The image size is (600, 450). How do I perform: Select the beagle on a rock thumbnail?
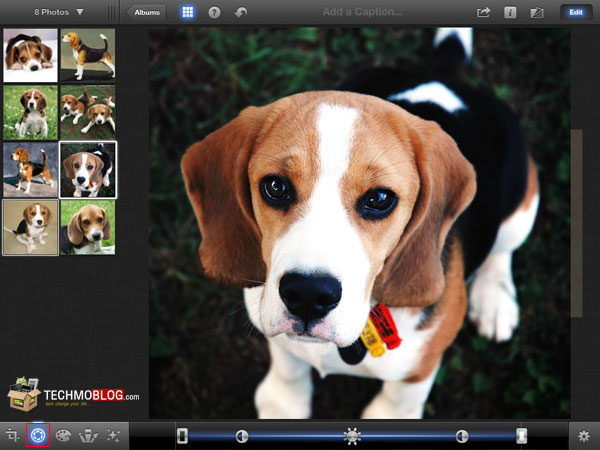click(x=31, y=170)
